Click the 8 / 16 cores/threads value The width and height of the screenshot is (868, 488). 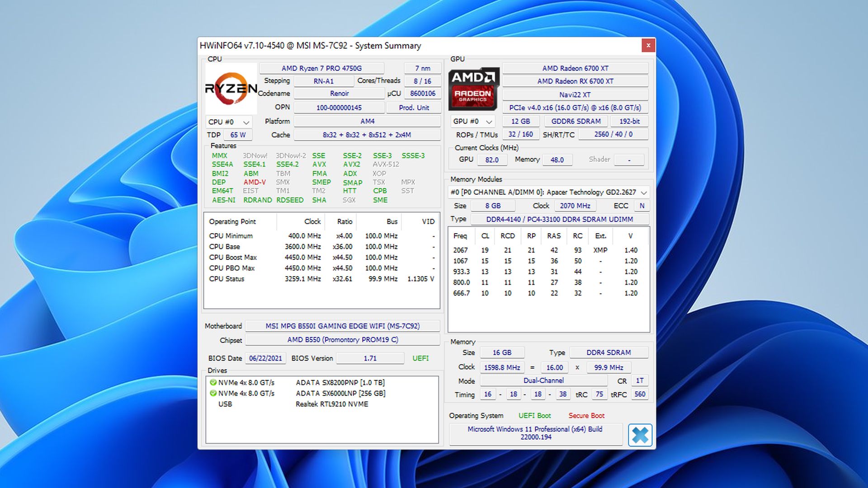pos(423,81)
